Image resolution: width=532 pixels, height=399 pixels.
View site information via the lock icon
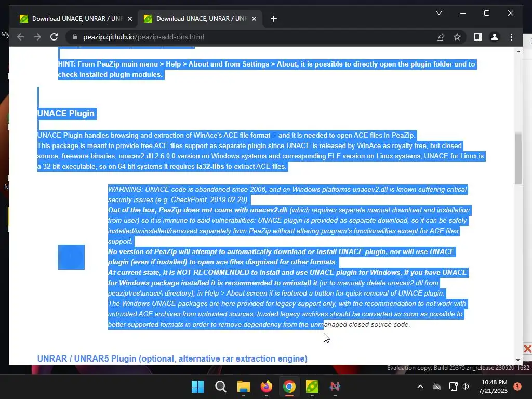(x=75, y=37)
